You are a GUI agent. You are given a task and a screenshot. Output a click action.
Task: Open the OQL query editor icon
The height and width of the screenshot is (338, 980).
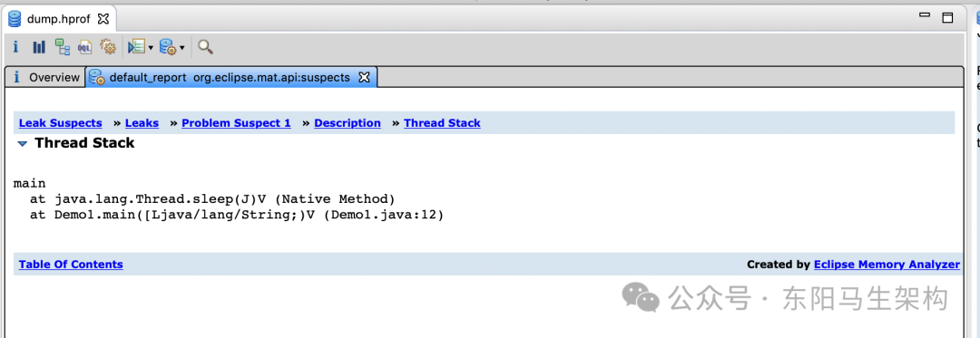84,47
